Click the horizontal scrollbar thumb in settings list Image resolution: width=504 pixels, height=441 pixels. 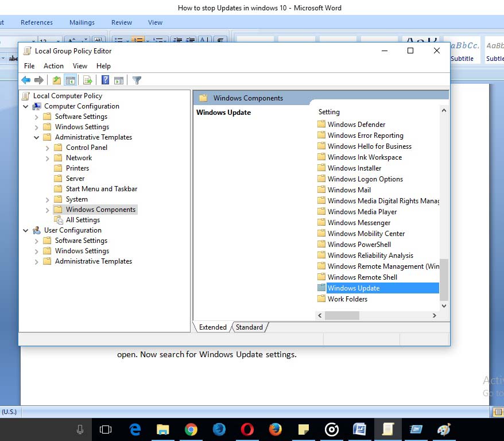click(342, 316)
